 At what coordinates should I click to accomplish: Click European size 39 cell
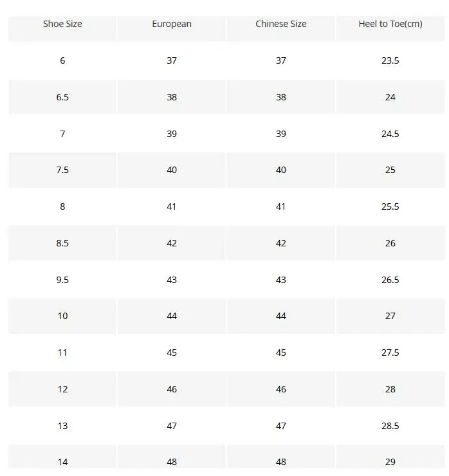pyautogui.click(x=172, y=134)
